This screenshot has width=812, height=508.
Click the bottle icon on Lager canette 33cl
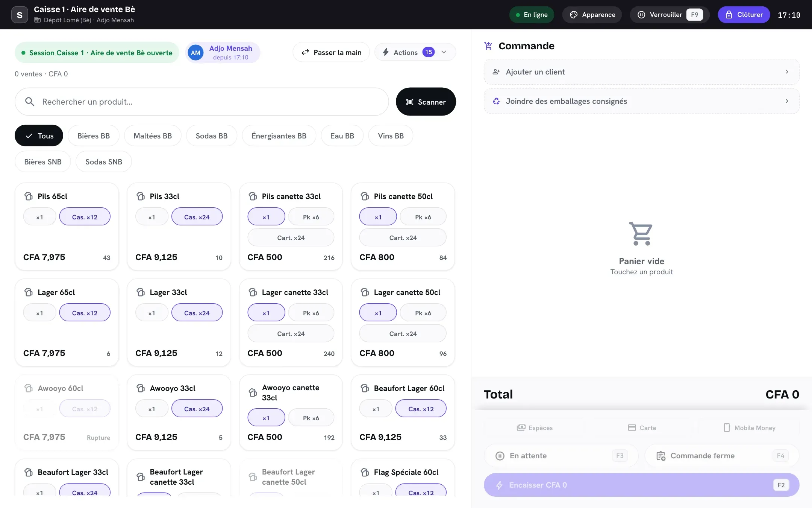[x=253, y=292]
